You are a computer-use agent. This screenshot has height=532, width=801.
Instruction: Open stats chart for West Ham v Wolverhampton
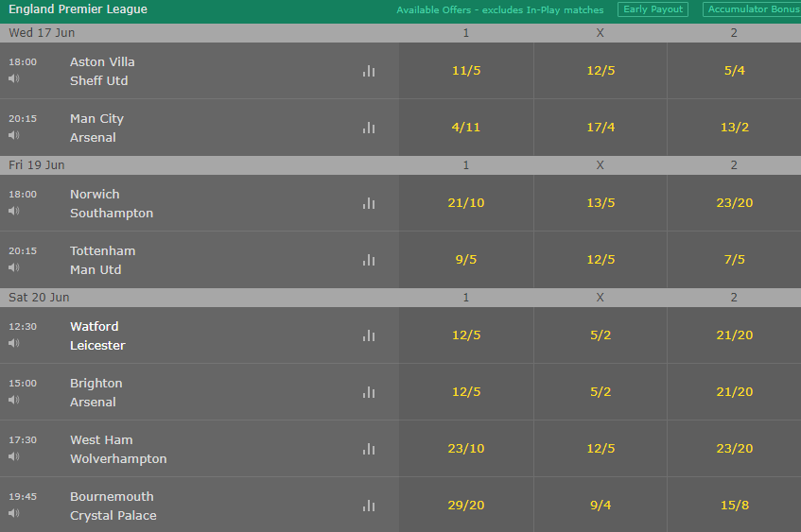pos(369,449)
